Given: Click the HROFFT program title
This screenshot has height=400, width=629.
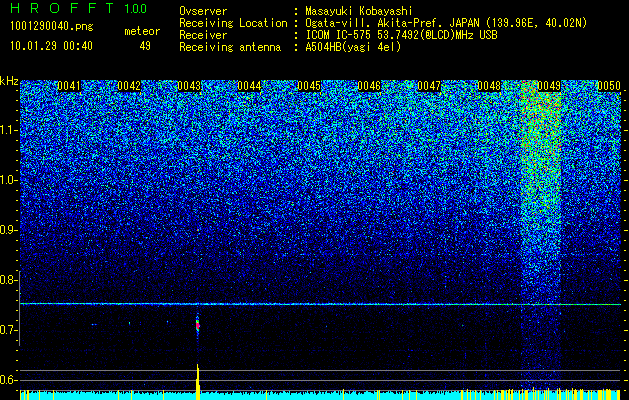Looking at the screenshot, I should [64, 8].
